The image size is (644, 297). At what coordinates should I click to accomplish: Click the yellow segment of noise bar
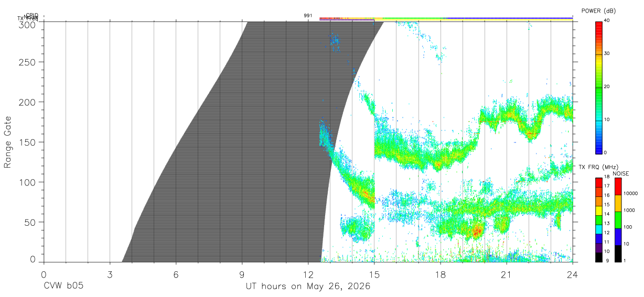point(618,203)
